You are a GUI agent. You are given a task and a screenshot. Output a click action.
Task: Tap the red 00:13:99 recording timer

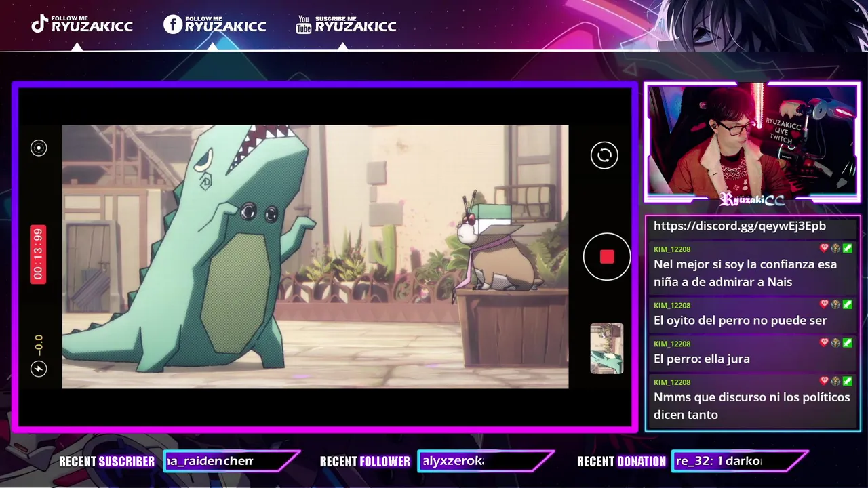click(x=38, y=254)
